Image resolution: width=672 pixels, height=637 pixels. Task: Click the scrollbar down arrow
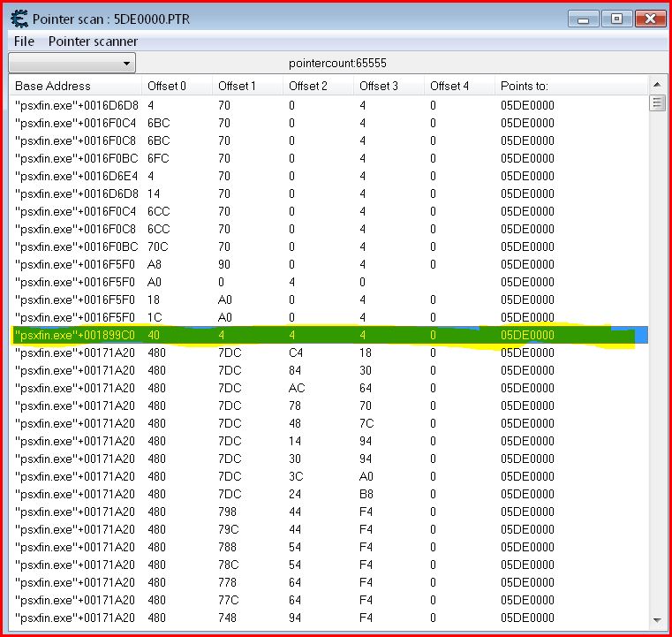[x=656, y=619]
